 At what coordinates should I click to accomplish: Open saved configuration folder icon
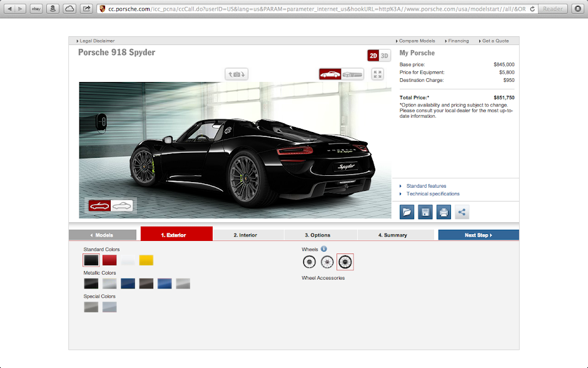coord(407,212)
